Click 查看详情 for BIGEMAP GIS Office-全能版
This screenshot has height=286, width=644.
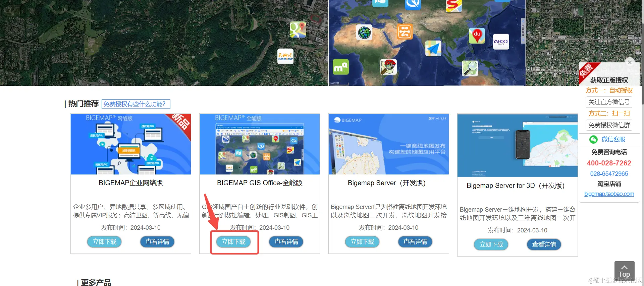(x=286, y=242)
